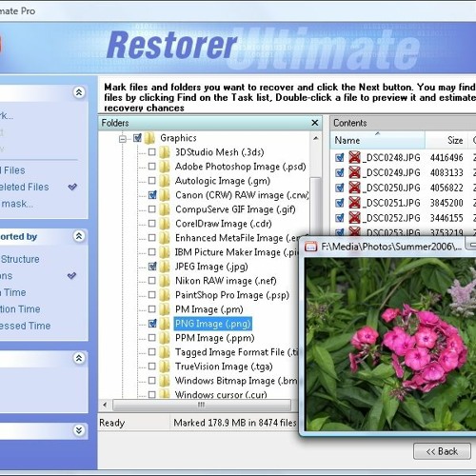Click the preview window title icon
The width and height of the screenshot is (476, 476).
click(311, 247)
